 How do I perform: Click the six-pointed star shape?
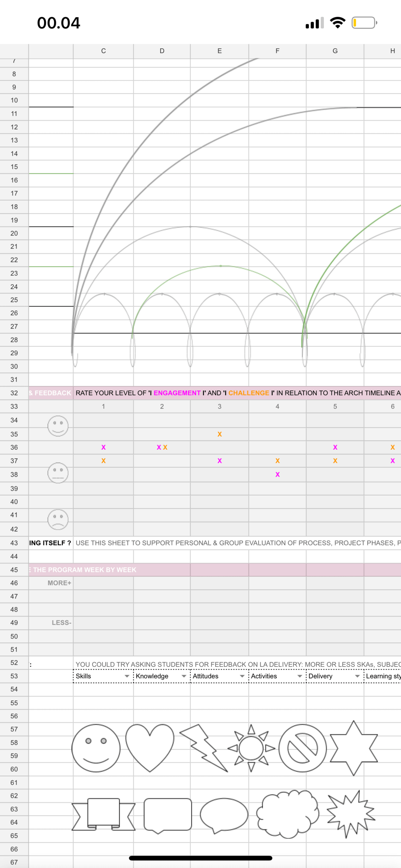pos(354,747)
